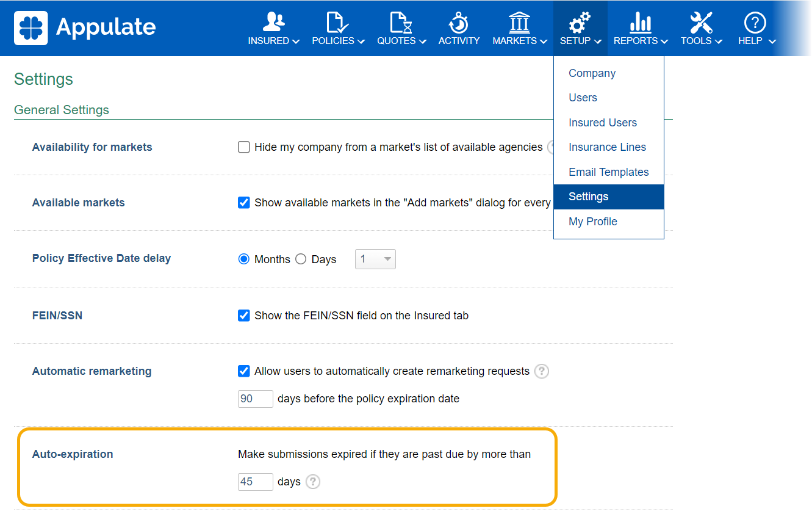Screen dimensions: 812x522
Task: Uncheck Show the FEIN/SSN field checkbox
Action: (244, 316)
